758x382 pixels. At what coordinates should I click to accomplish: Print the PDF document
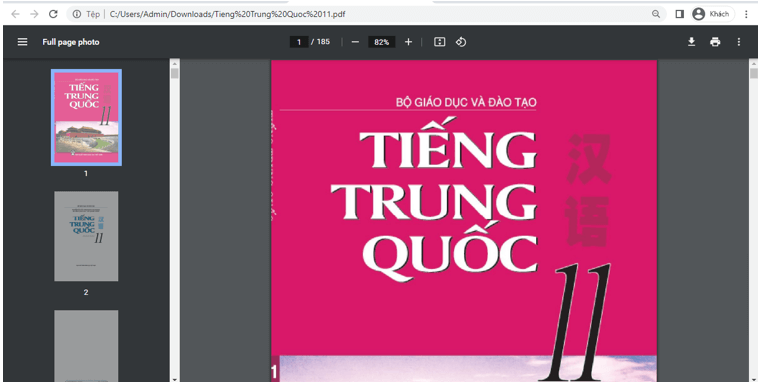[x=715, y=42]
